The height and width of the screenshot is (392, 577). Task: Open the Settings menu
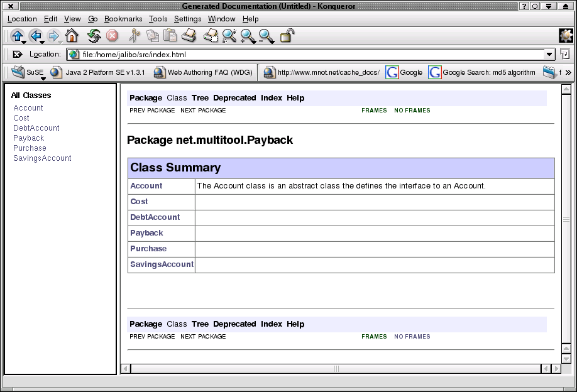click(x=187, y=19)
